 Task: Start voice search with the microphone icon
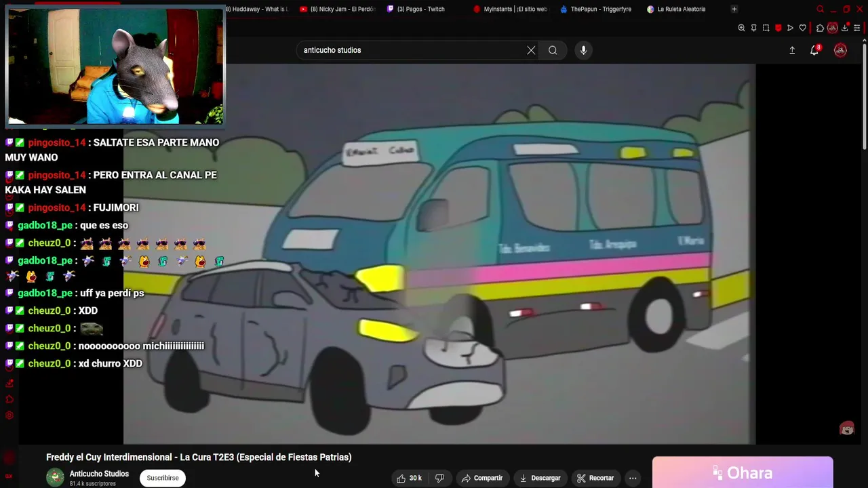[x=583, y=50]
